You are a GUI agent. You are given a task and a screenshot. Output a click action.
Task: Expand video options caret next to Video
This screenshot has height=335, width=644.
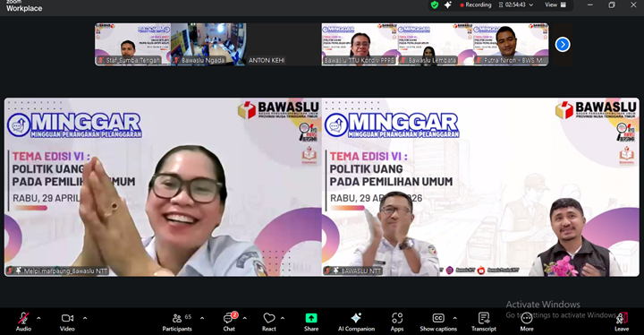[x=85, y=318]
